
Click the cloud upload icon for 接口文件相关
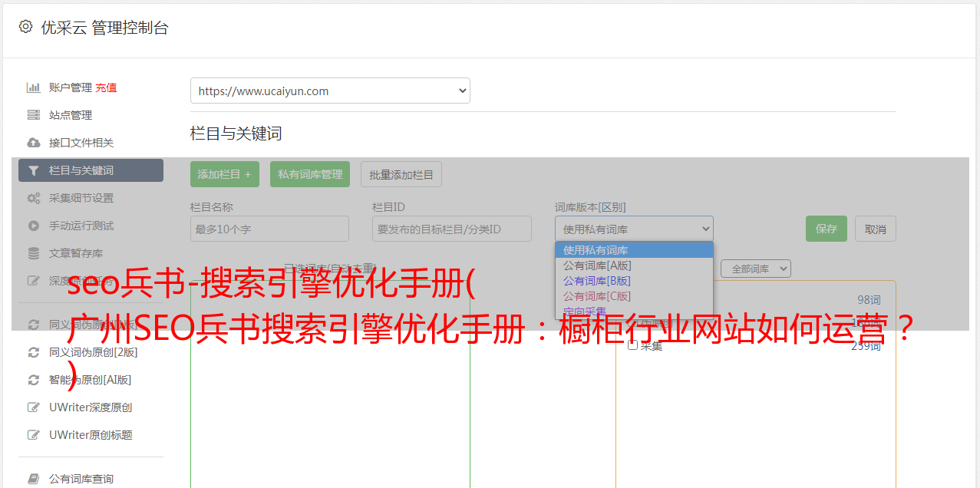click(x=34, y=143)
